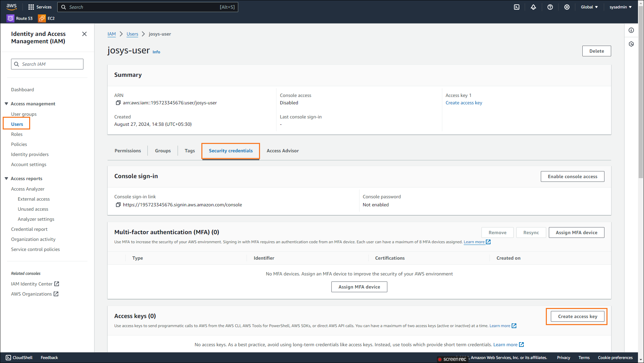644x363 pixels.
Task: Collapse the Access management section
Action: [x=6, y=104]
